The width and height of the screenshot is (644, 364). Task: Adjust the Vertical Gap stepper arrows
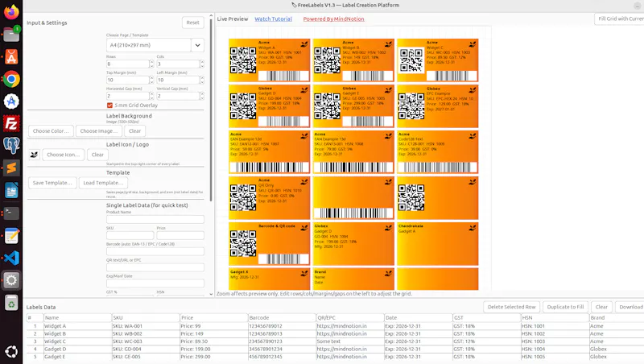(202, 96)
